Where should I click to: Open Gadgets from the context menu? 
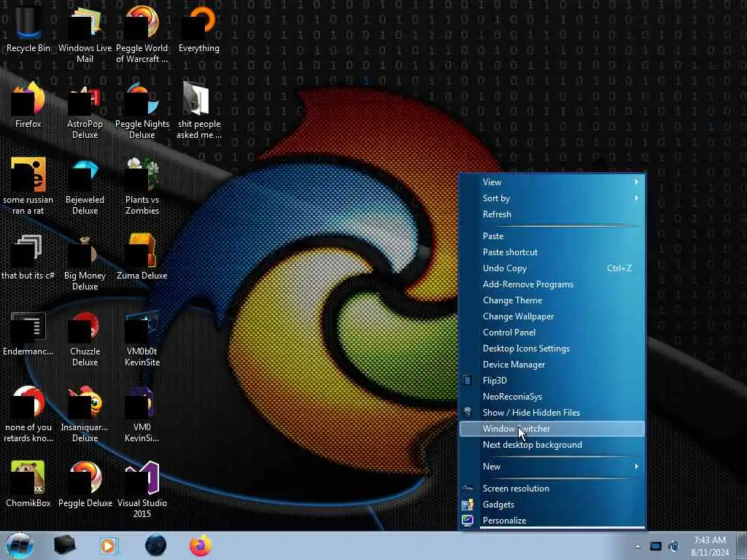[x=552, y=505]
